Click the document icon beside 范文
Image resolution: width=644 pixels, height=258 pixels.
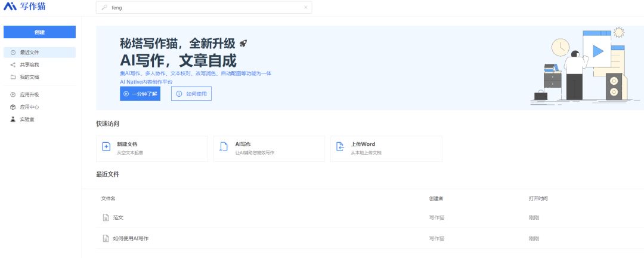[x=106, y=217]
